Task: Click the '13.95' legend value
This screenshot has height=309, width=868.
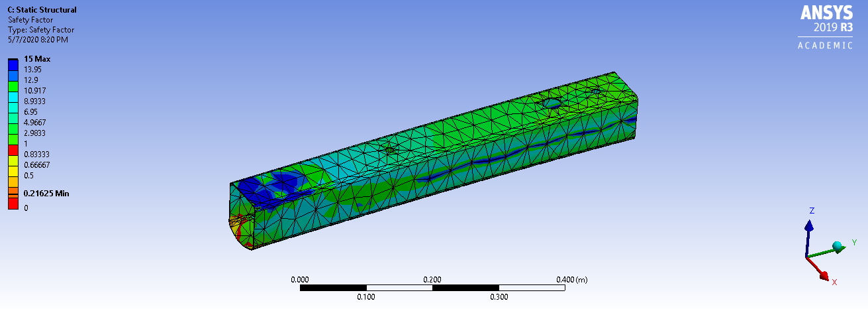Action: pyautogui.click(x=33, y=70)
